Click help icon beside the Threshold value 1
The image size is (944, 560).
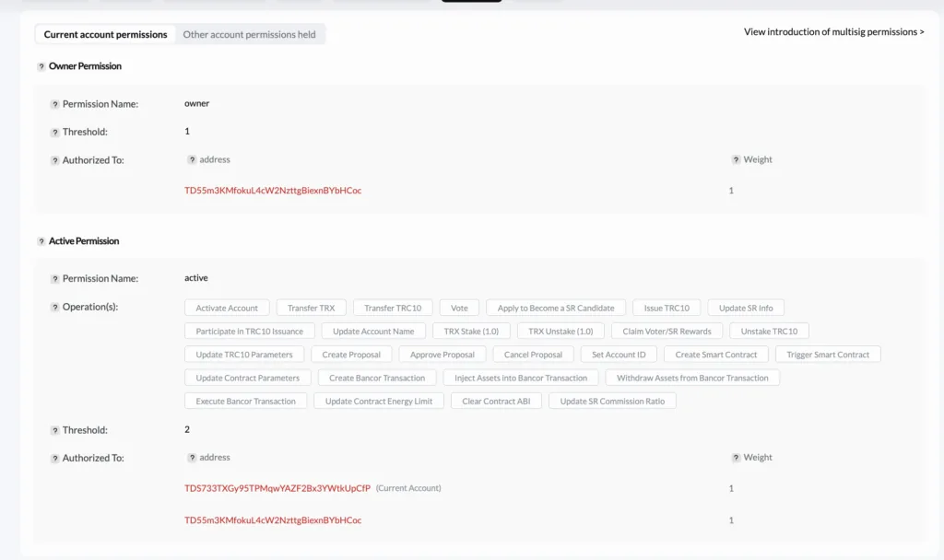(x=54, y=133)
